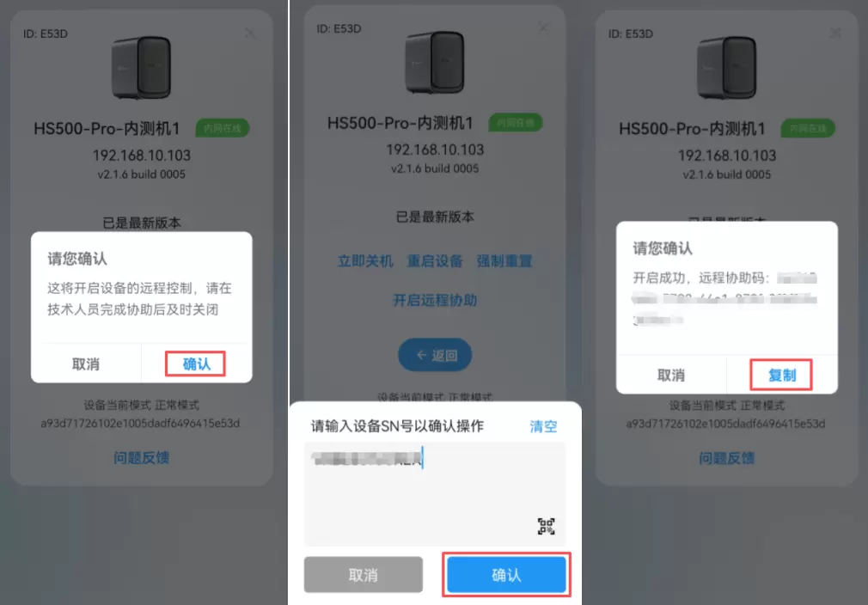The width and height of the screenshot is (868, 605).
Task: Click the device image in the middle card
Action: click(x=435, y=61)
